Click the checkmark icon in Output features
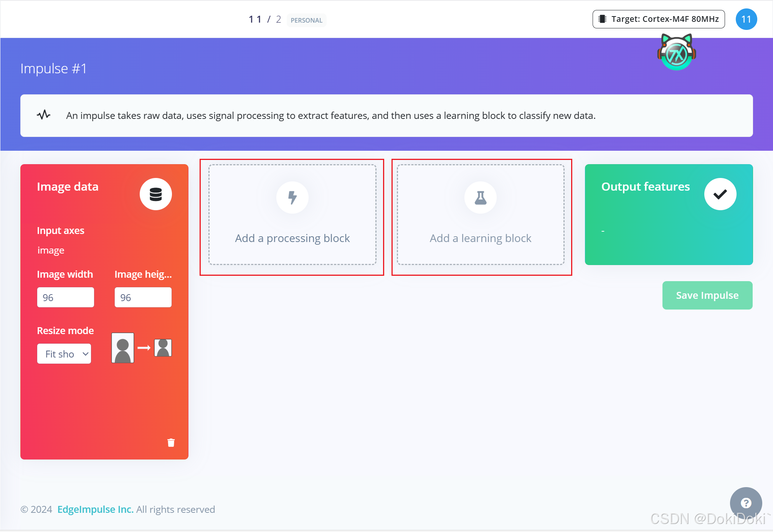Screen dimensions: 773x532 720,194
